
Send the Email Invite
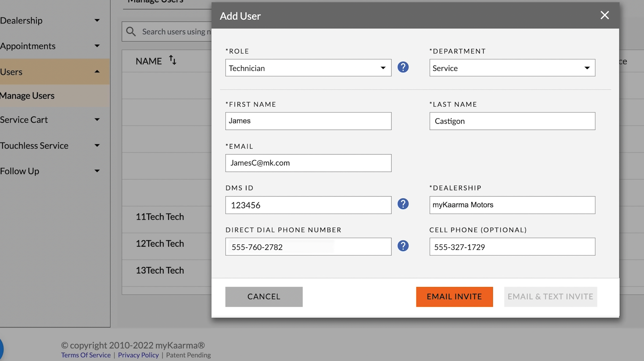(x=454, y=296)
